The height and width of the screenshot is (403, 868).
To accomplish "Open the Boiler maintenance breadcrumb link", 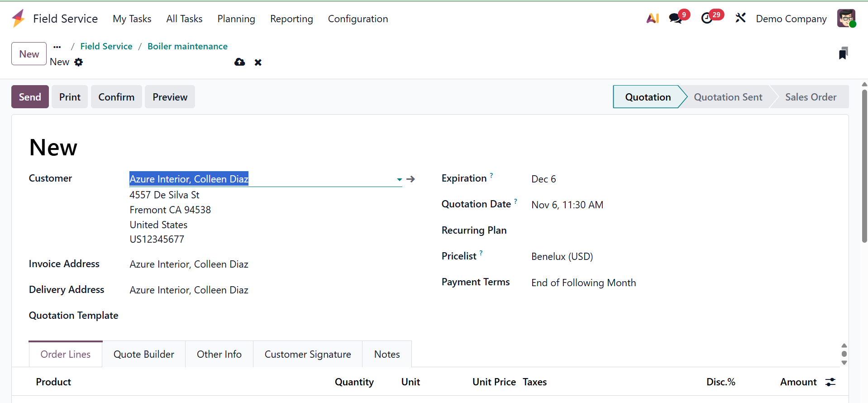I will tap(187, 47).
